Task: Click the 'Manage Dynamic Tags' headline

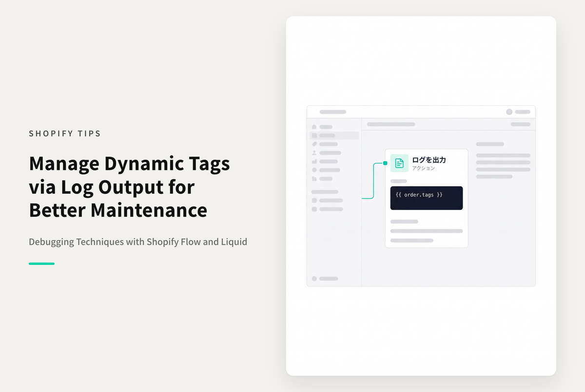Action: coord(129,164)
